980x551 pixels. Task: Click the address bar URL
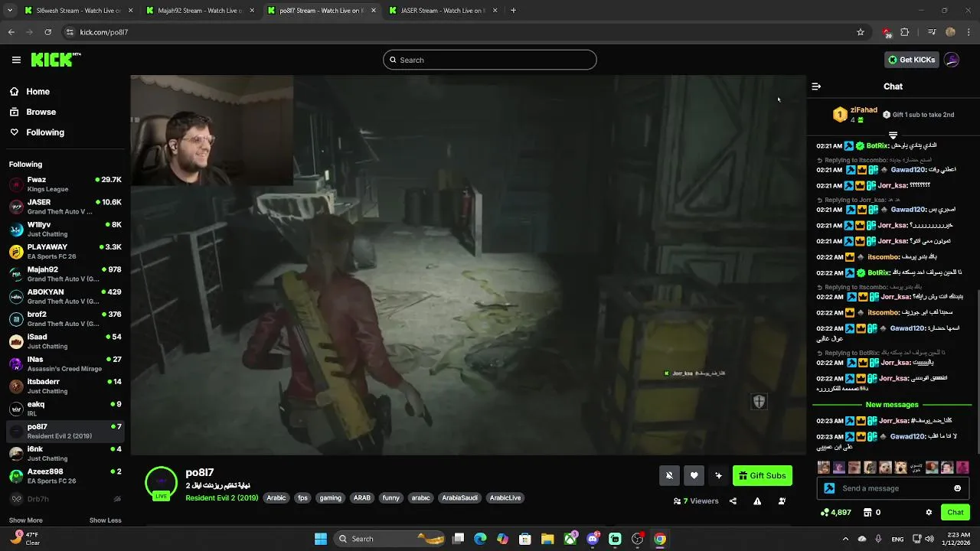(x=103, y=32)
